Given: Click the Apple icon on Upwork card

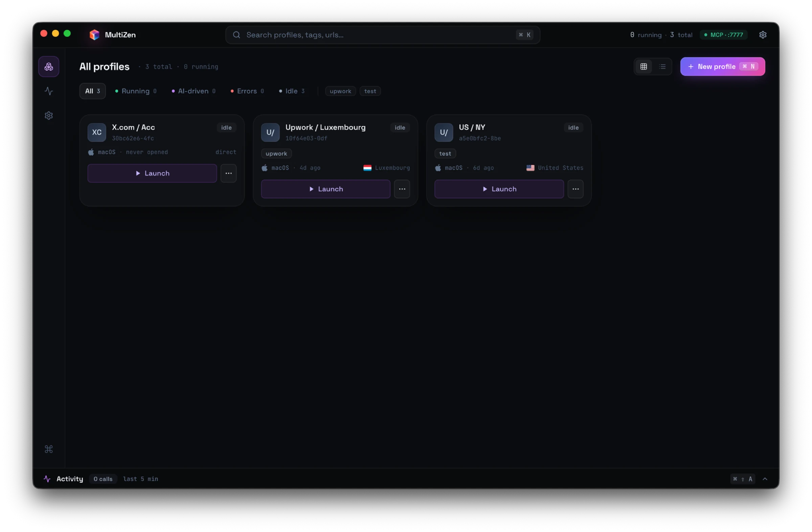Looking at the screenshot, I should point(265,168).
